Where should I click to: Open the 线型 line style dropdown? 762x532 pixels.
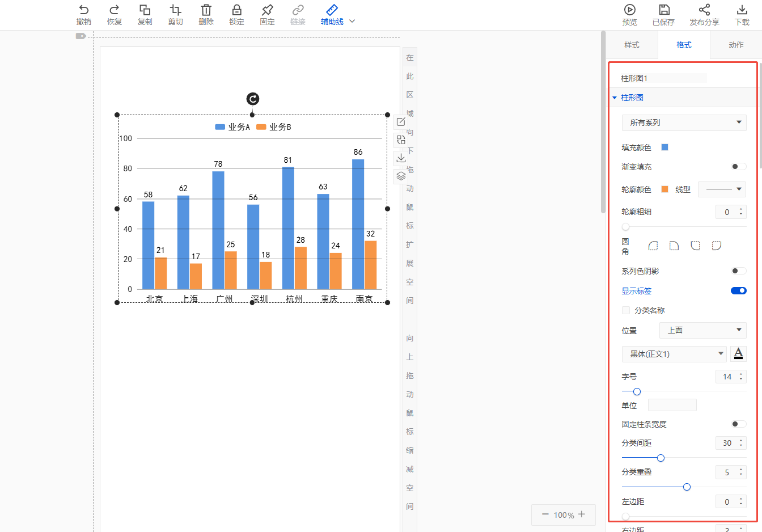coord(722,189)
